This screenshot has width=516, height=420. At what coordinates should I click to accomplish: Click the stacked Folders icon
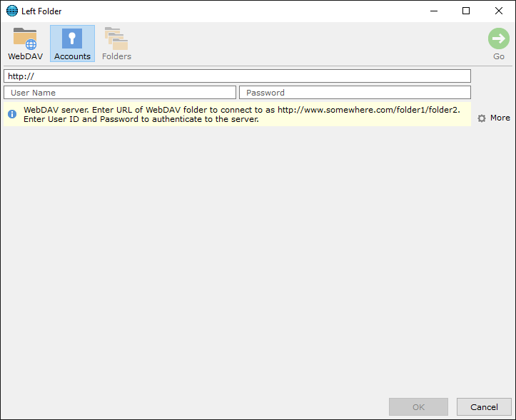[x=116, y=39]
